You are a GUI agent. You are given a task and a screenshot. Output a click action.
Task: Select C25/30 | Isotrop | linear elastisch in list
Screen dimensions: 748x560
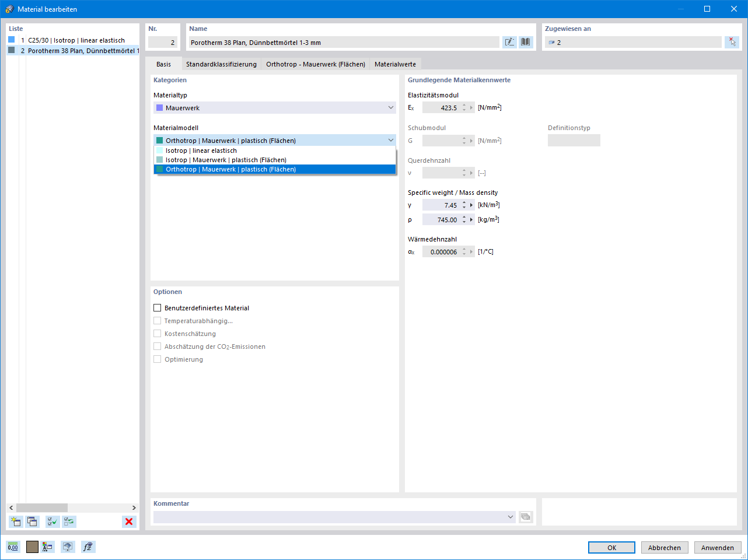tap(76, 40)
